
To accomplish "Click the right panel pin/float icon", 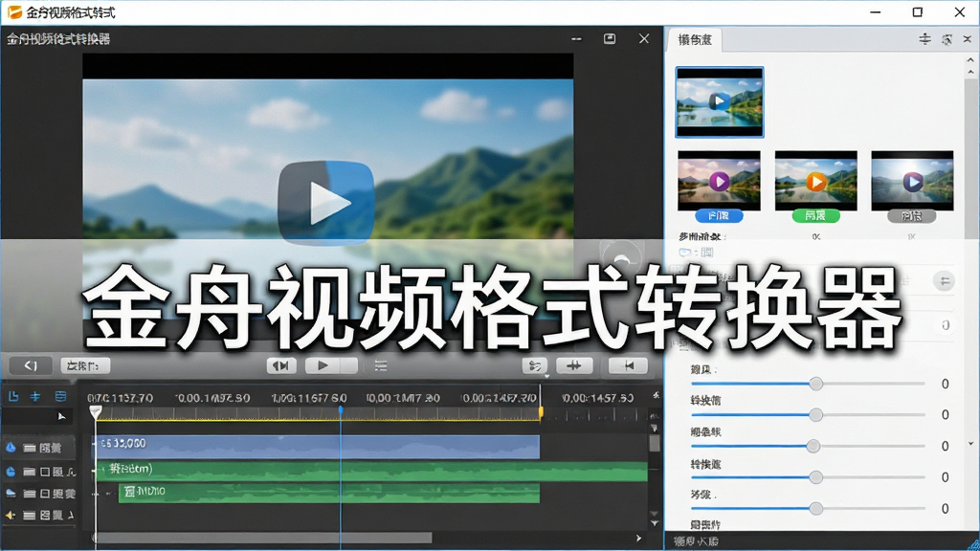I will click(947, 39).
